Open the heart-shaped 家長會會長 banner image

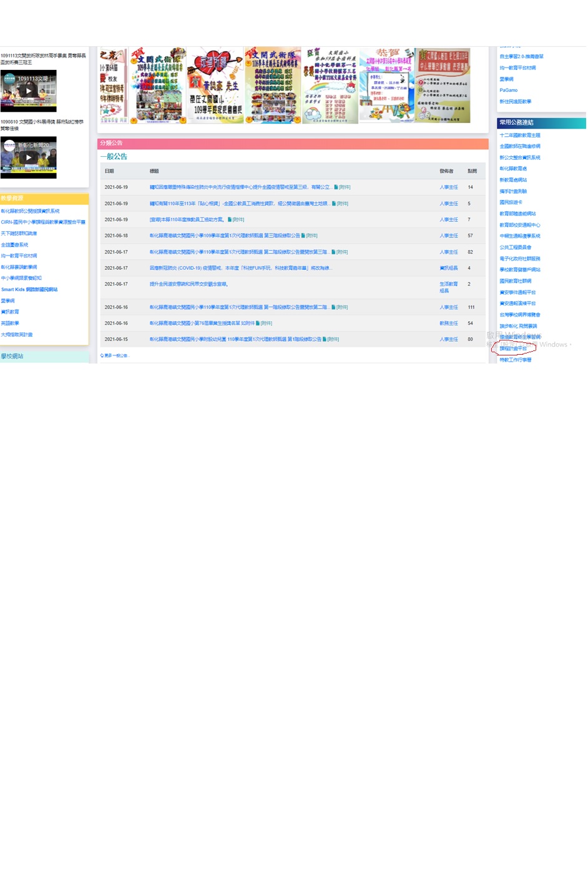tap(215, 85)
